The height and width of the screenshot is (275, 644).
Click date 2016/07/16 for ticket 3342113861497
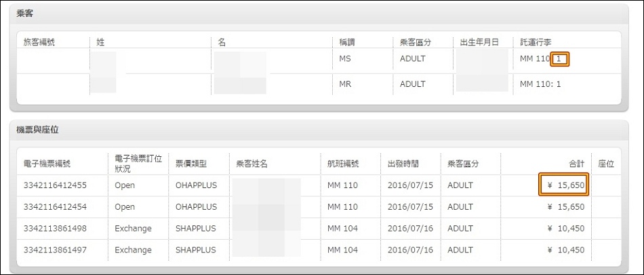(410, 250)
